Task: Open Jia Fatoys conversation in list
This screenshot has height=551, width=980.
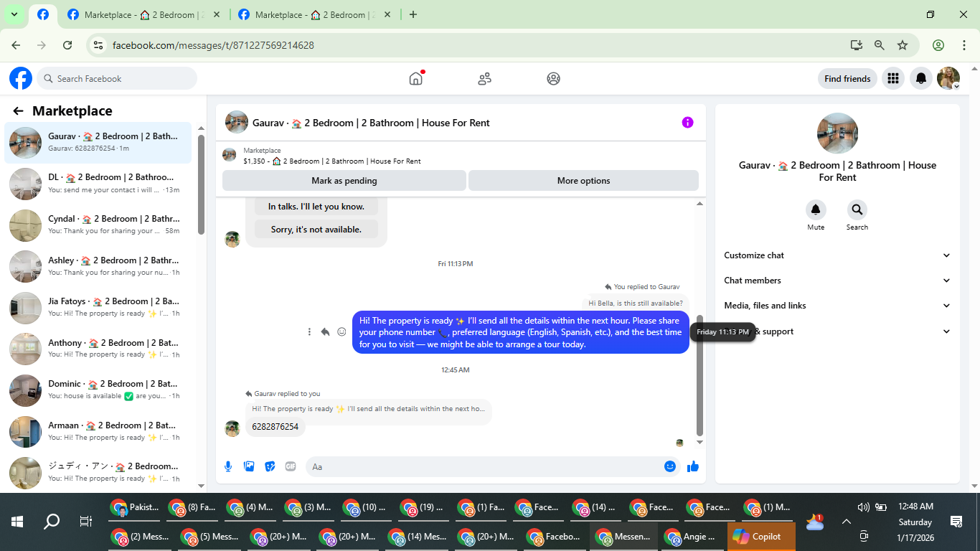Action: [x=98, y=308]
